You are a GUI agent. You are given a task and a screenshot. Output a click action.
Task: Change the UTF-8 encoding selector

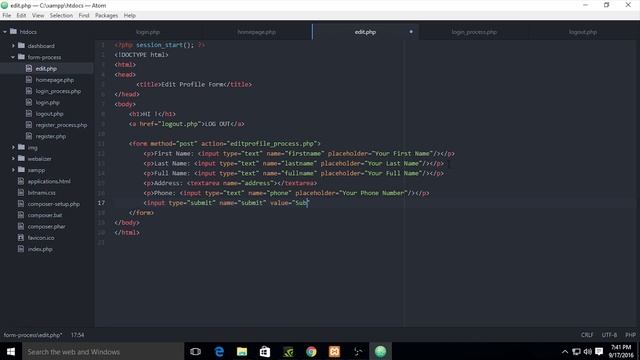pyautogui.click(x=609, y=335)
